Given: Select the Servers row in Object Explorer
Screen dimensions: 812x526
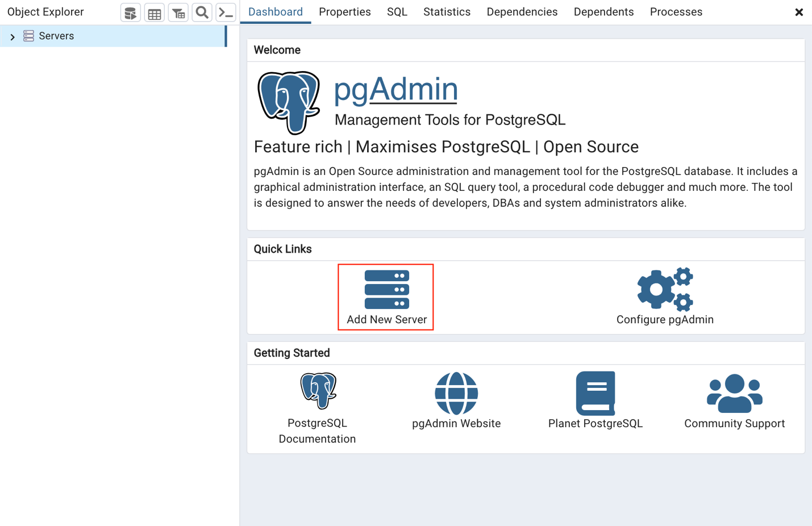Looking at the screenshot, I should [x=113, y=36].
